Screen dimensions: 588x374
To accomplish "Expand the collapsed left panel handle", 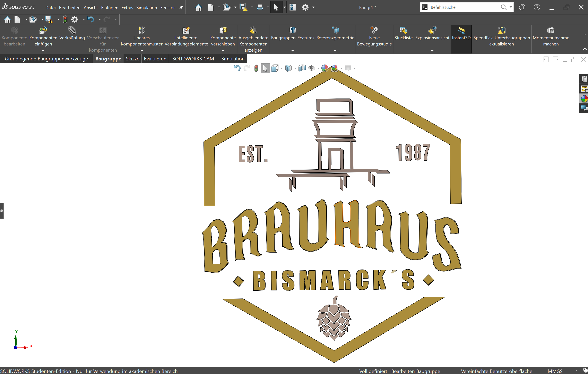I will (x=2, y=211).
